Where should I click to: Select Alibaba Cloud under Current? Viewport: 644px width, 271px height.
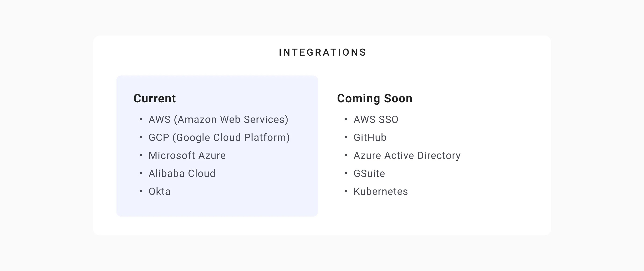[182, 173]
